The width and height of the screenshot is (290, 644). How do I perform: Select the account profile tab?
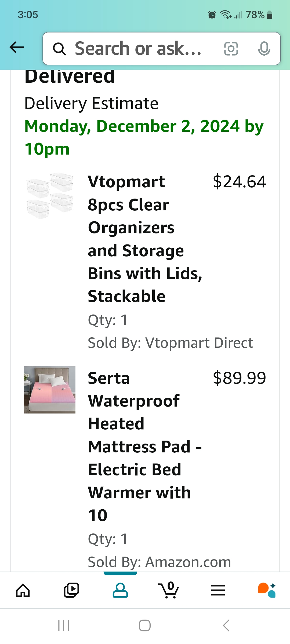pos(120,590)
